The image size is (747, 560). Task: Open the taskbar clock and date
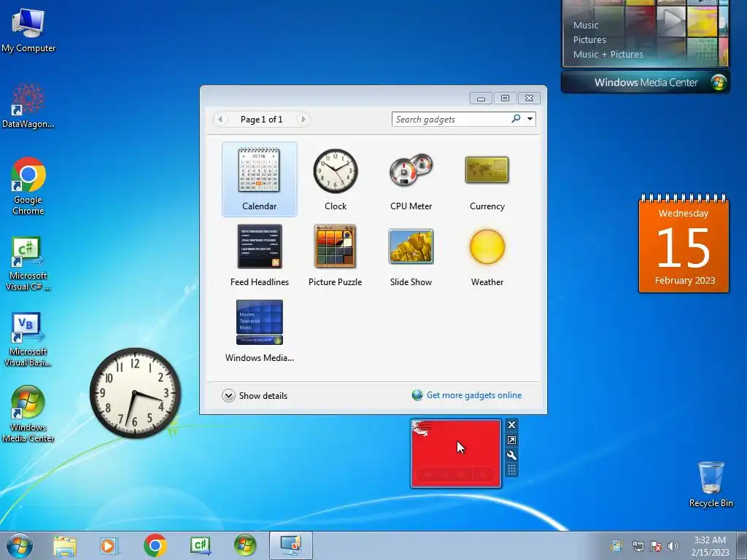[x=710, y=546]
